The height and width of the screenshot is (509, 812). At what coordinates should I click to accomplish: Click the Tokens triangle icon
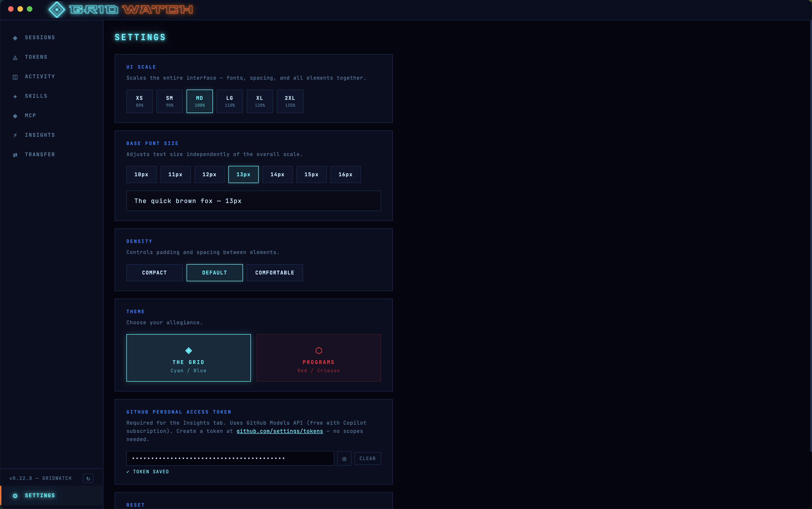pyautogui.click(x=15, y=58)
